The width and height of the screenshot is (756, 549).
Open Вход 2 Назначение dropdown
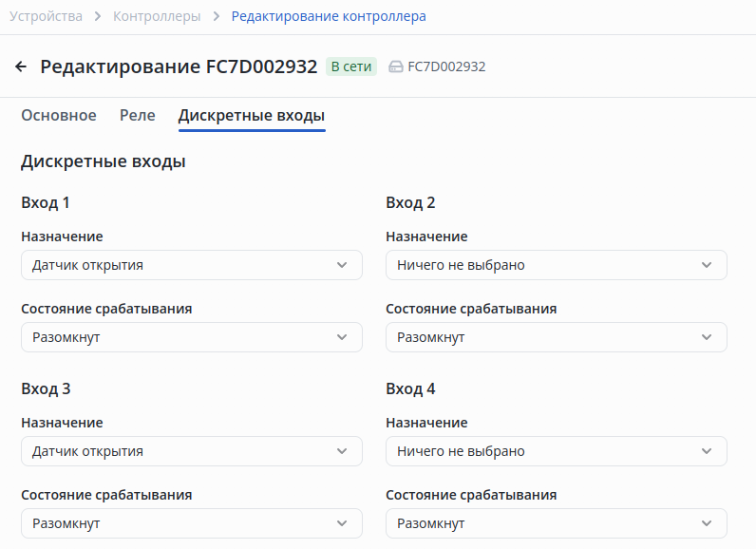point(556,265)
